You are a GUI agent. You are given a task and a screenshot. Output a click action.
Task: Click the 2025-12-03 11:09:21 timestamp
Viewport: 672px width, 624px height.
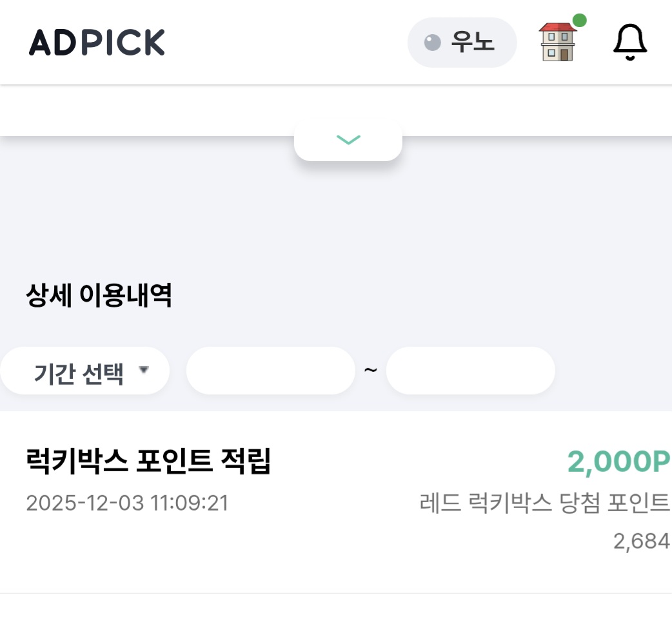click(127, 503)
